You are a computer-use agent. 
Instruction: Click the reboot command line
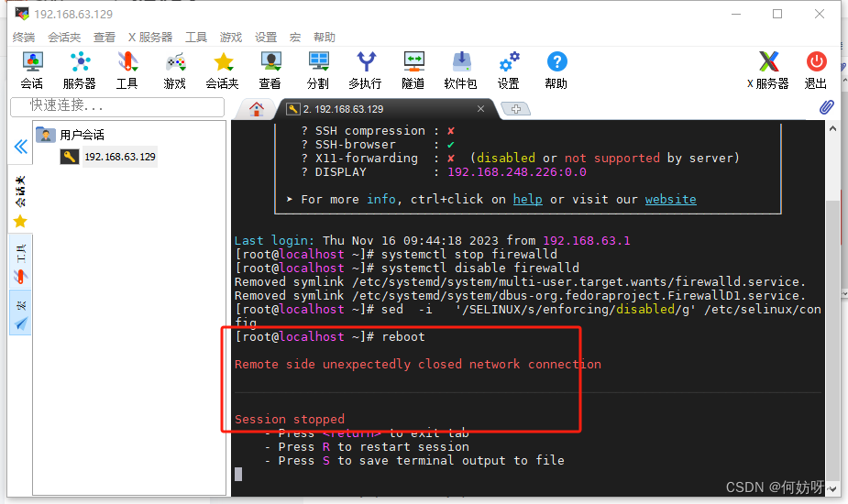(330, 336)
